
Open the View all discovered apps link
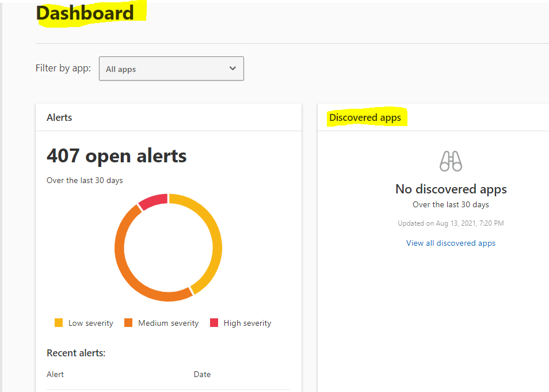pos(451,242)
